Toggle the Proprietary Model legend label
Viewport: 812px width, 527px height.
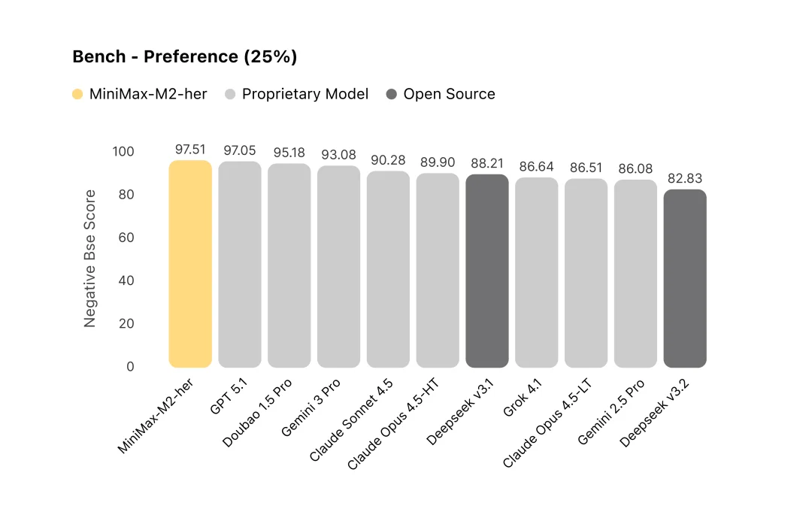tap(305, 94)
